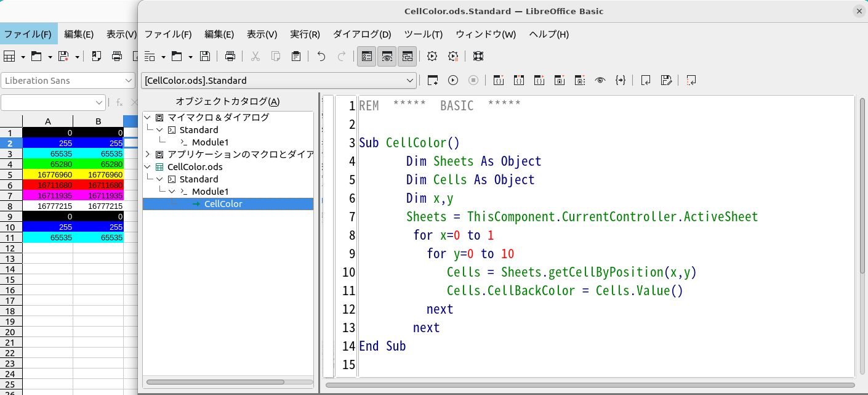Open the 実行(R) menu
Screen dimensions: 868x395
(x=305, y=35)
